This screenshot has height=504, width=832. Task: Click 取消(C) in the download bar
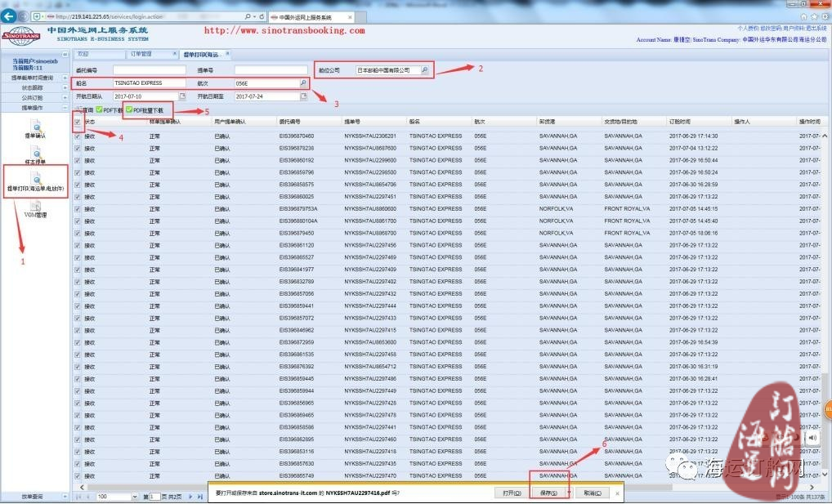pos(593,493)
